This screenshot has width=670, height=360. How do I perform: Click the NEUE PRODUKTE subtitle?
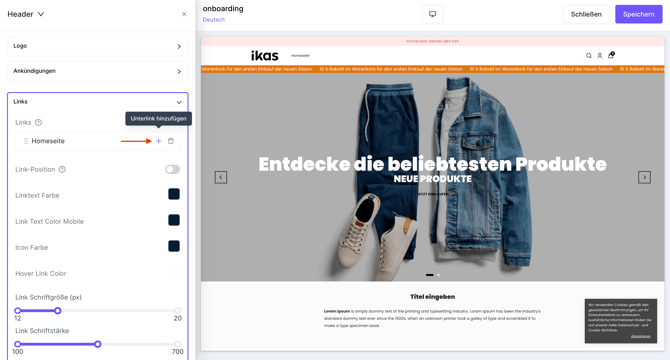click(432, 179)
